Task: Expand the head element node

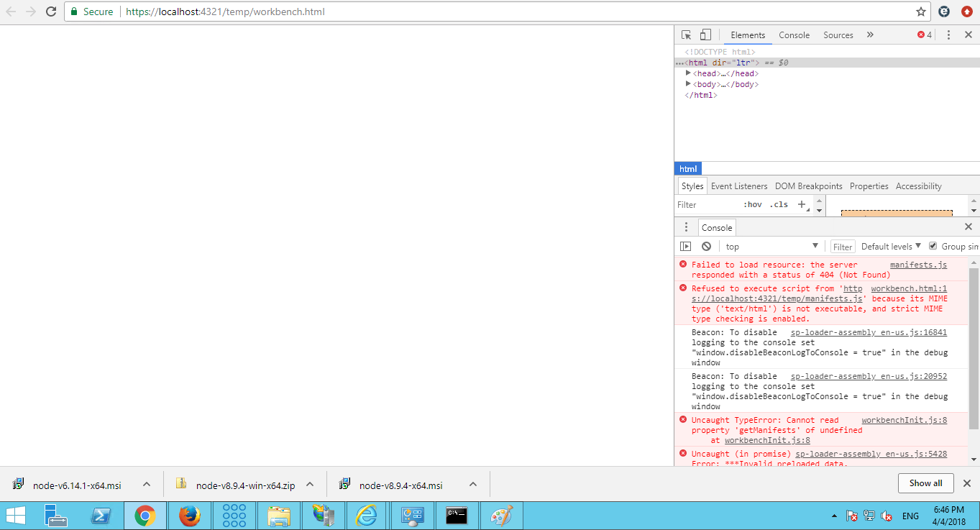Action: pos(688,73)
